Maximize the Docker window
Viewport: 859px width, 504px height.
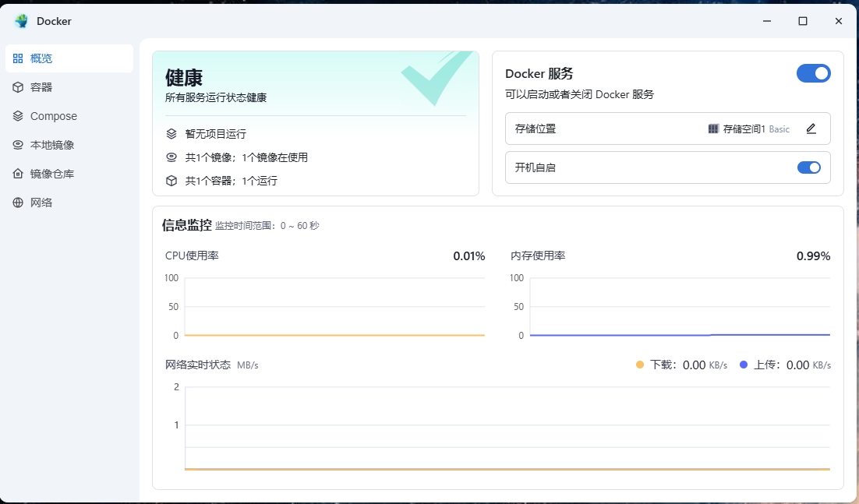coord(803,21)
